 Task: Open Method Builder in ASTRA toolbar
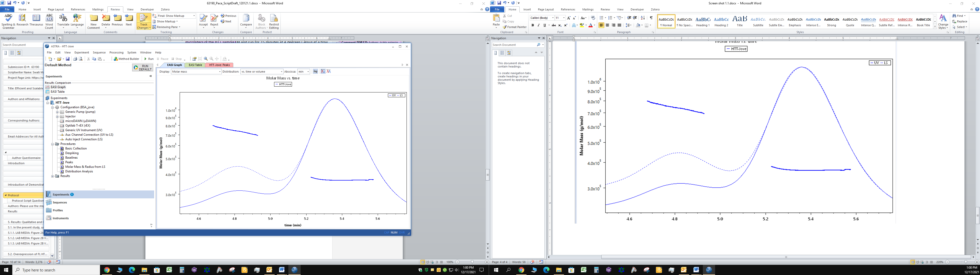127,59
